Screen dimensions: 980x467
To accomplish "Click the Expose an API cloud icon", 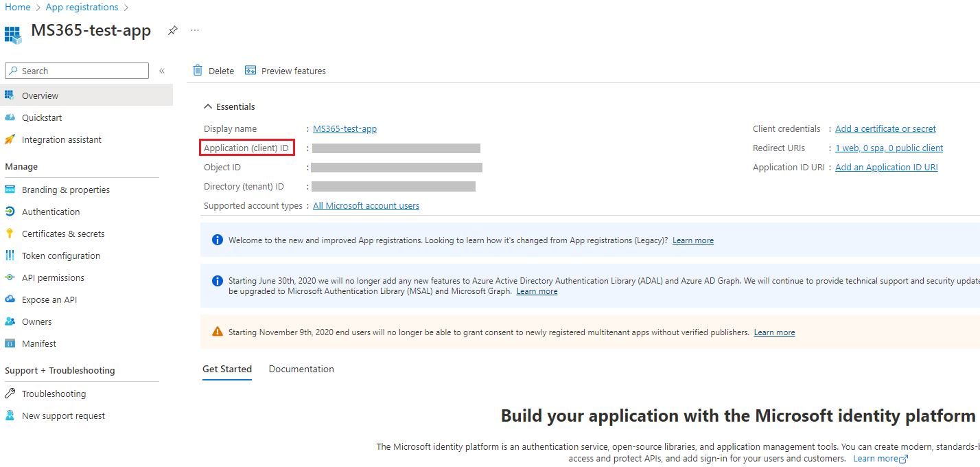I will click(x=10, y=299).
